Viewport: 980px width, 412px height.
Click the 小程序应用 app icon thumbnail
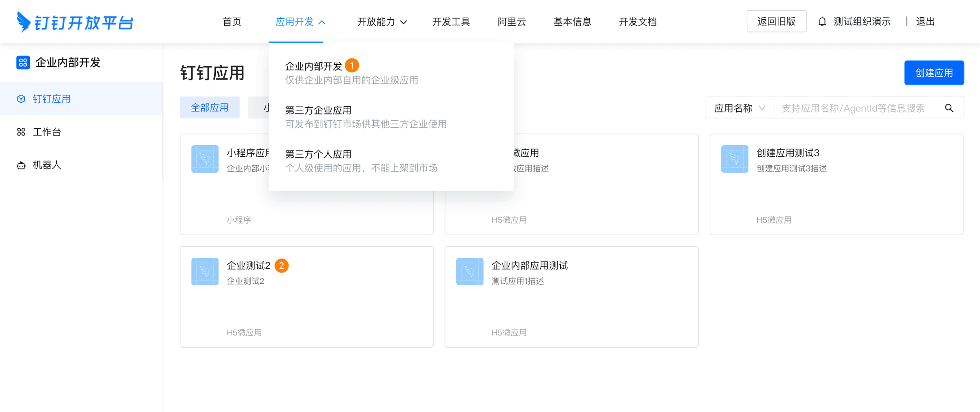click(x=205, y=159)
